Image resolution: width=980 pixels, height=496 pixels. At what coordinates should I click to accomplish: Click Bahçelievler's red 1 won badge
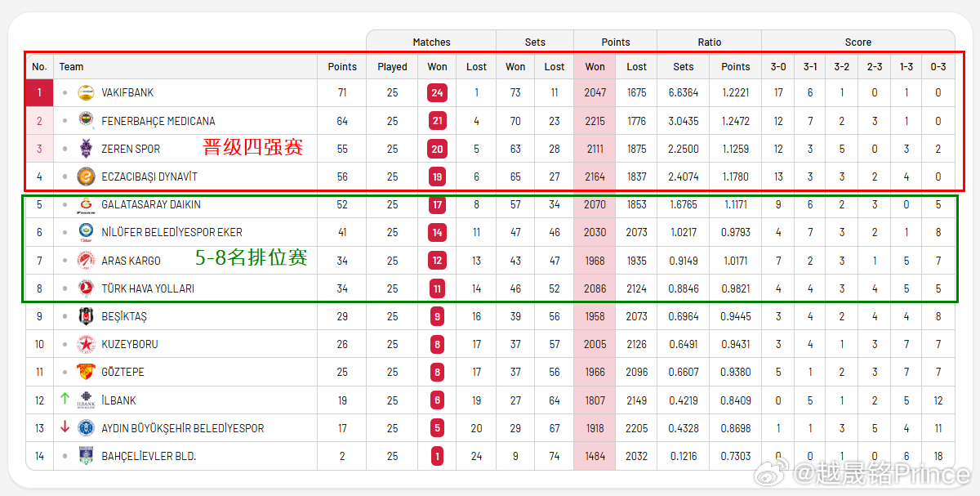coord(437,456)
